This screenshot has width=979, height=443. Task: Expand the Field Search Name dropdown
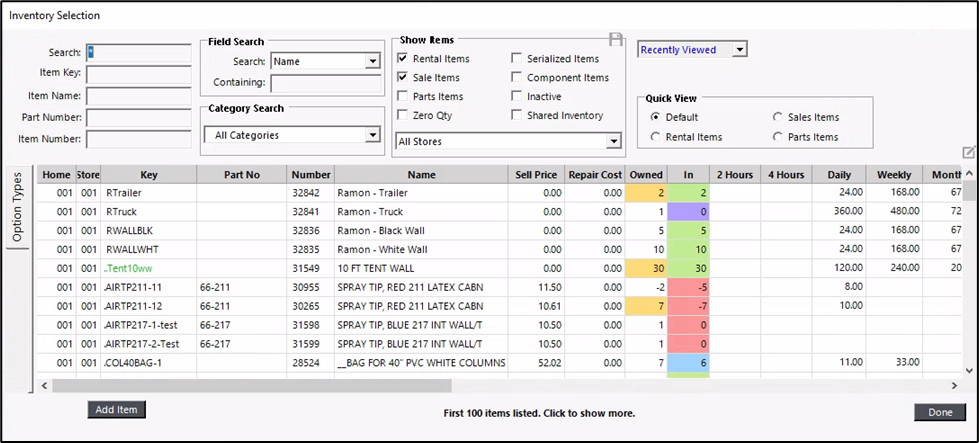pyautogui.click(x=372, y=61)
